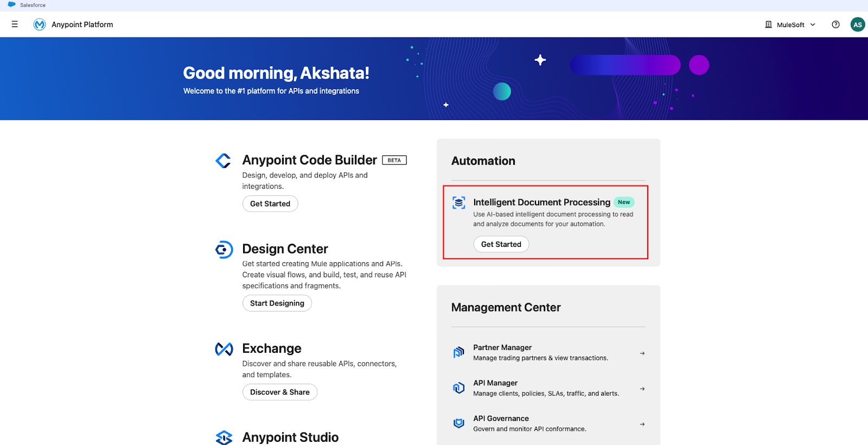Click the Anypoint Code Builder icon

coord(224,161)
